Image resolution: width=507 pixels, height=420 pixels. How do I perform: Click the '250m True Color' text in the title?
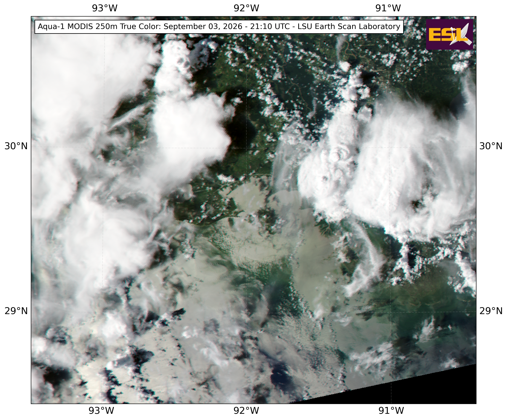(128, 27)
